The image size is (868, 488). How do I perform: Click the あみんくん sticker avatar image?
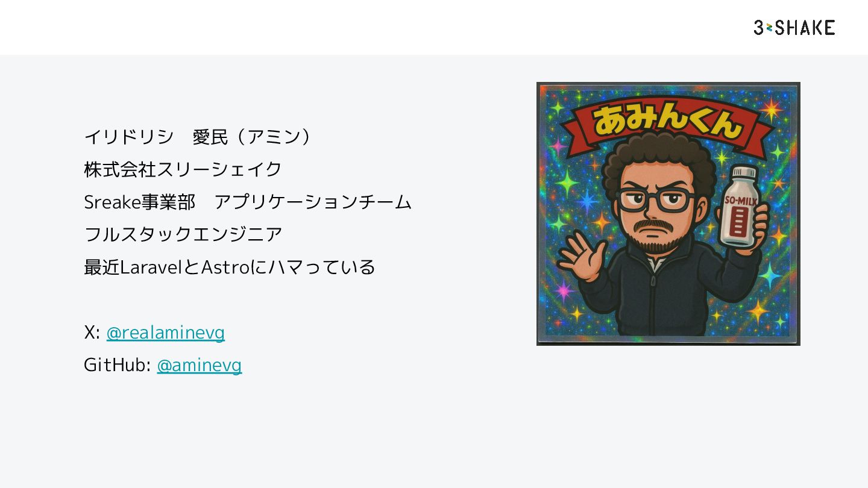tap(668, 214)
